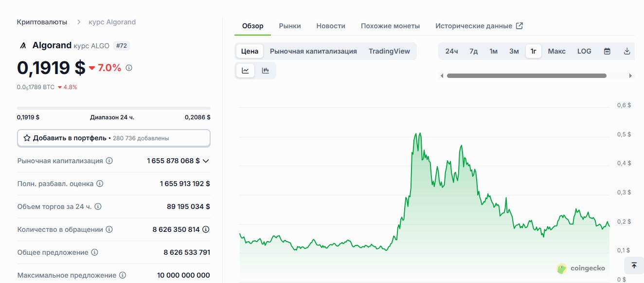This screenshot has width=644, height=283.
Task: Click the horizontal chart range slider bar
Action: point(526,76)
